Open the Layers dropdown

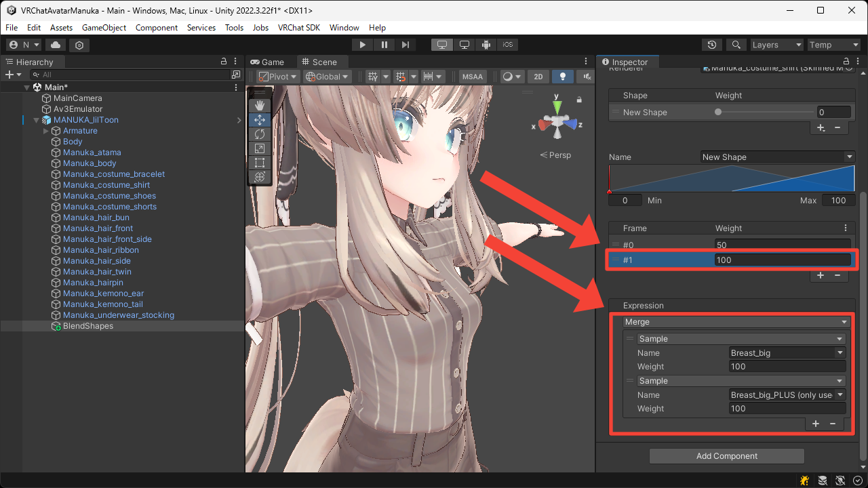[x=776, y=45]
